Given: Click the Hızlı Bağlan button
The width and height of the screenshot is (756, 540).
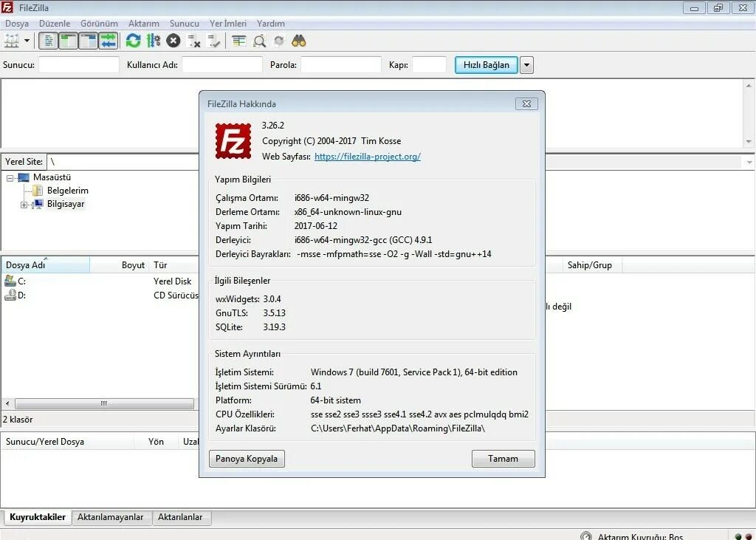Looking at the screenshot, I should (486, 65).
